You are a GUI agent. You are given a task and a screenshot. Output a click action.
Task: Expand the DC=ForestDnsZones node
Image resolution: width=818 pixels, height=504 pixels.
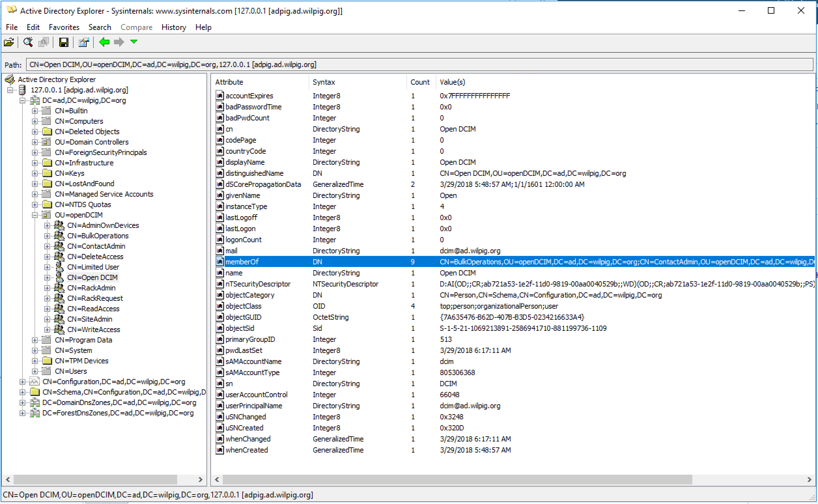22,413
